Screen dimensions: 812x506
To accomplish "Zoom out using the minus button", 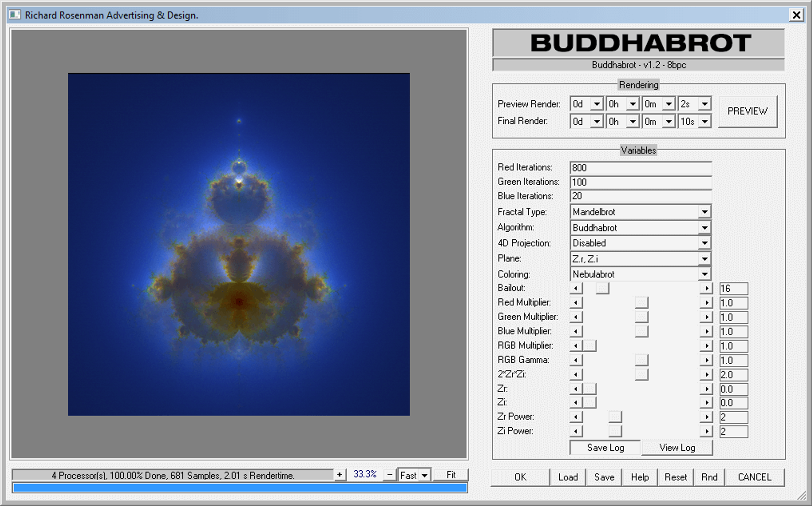I will [x=390, y=475].
